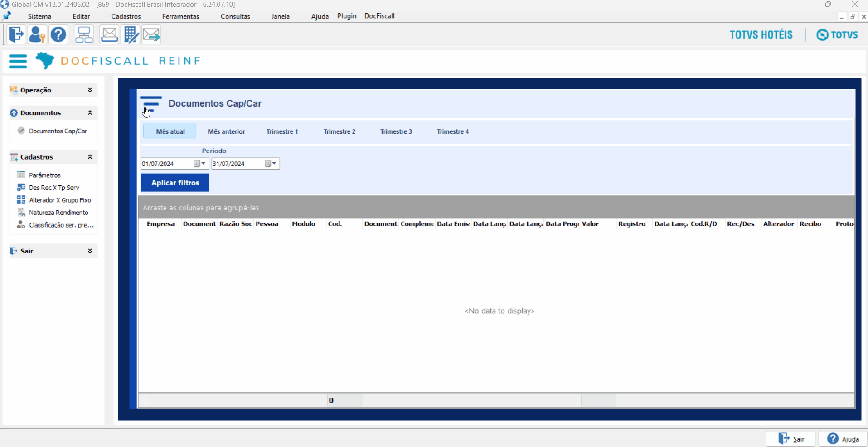Click the Cod.R/D column header
This screenshot has width=868, height=447.
point(707,224)
